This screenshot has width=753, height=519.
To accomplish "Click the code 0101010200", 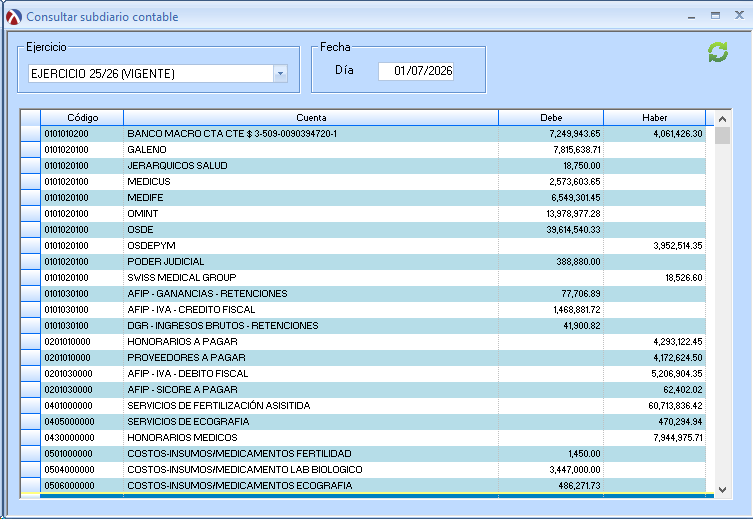I will 66,134.
